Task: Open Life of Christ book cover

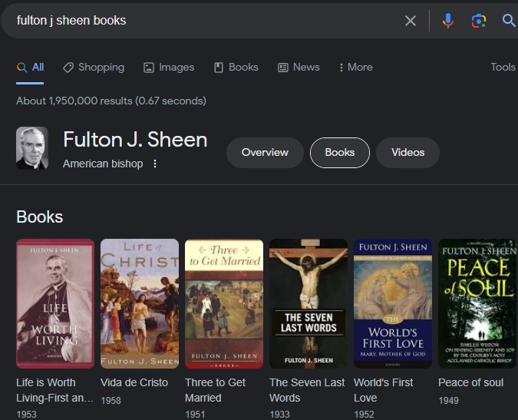Action: 140,303
